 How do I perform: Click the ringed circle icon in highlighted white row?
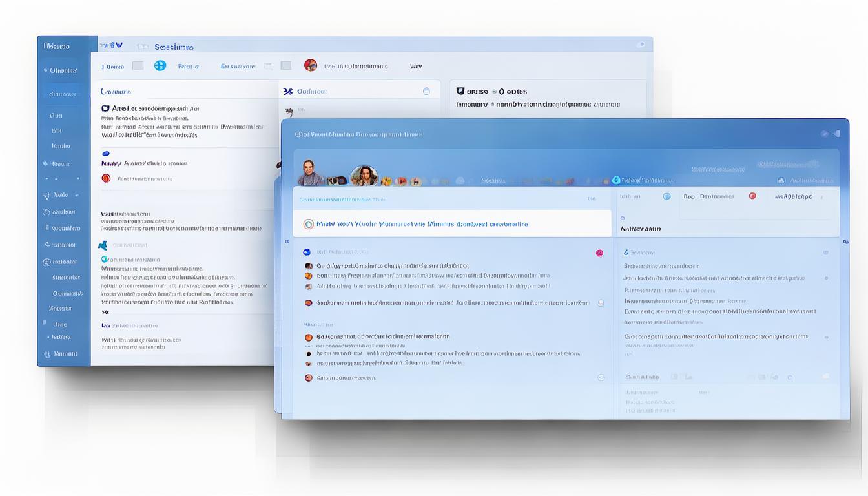tap(309, 224)
